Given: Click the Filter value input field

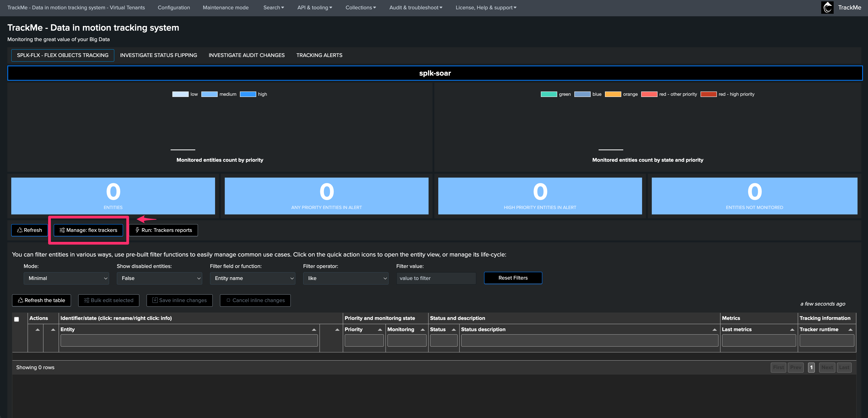Looking at the screenshot, I should (x=436, y=278).
